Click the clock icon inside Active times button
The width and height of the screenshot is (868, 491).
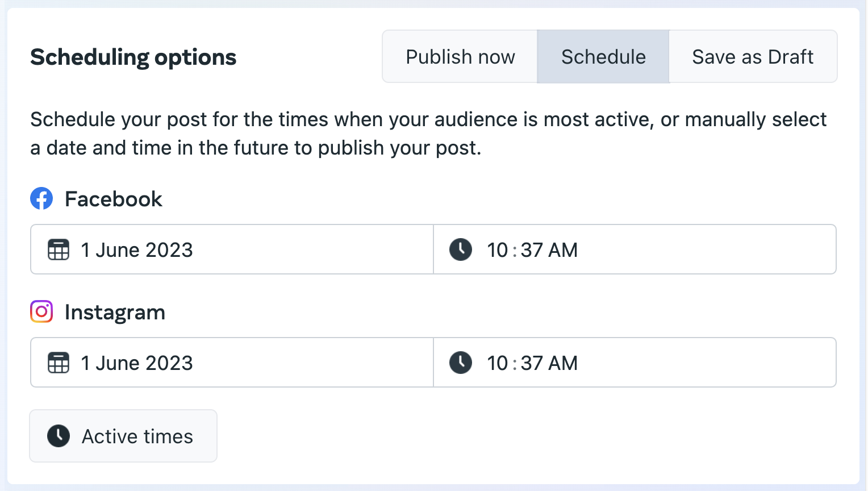(x=58, y=436)
